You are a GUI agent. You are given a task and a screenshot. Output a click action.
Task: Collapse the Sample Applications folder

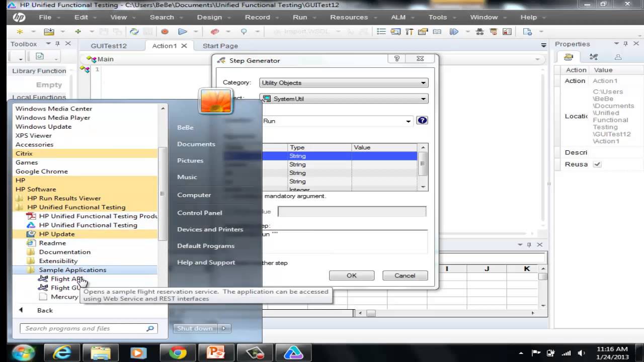tap(72, 270)
